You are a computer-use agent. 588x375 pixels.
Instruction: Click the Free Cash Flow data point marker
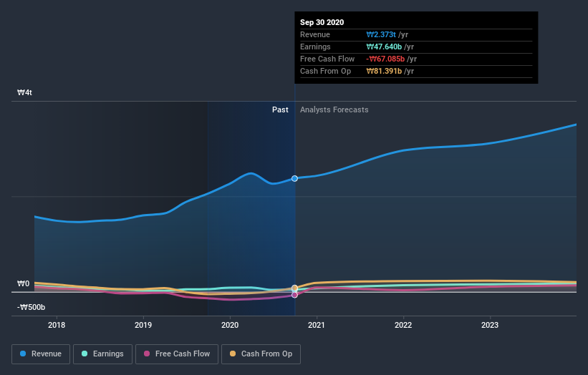pos(295,295)
